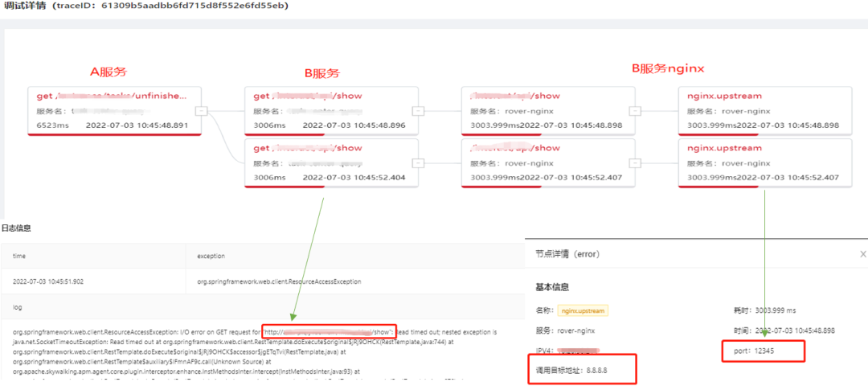This screenshot has height=386, width=868.
Task: Open the get unfinished-tasks node taking 6523ms
Action: click(x=115, y=111)
